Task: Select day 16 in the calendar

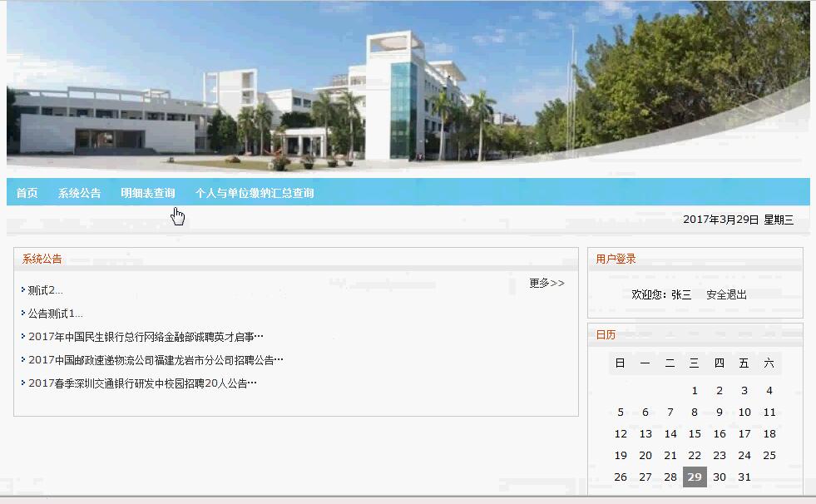Action: coord(720,434)
